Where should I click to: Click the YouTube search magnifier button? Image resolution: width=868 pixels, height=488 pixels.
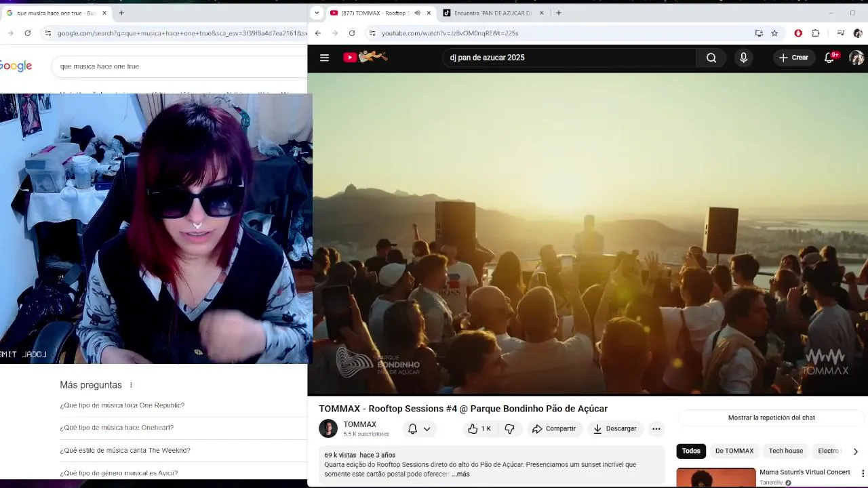point(711,58)
